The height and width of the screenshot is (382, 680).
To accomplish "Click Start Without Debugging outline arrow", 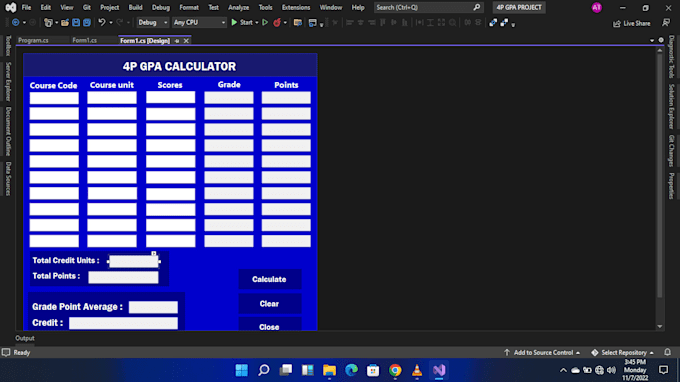I will [265, 23].
